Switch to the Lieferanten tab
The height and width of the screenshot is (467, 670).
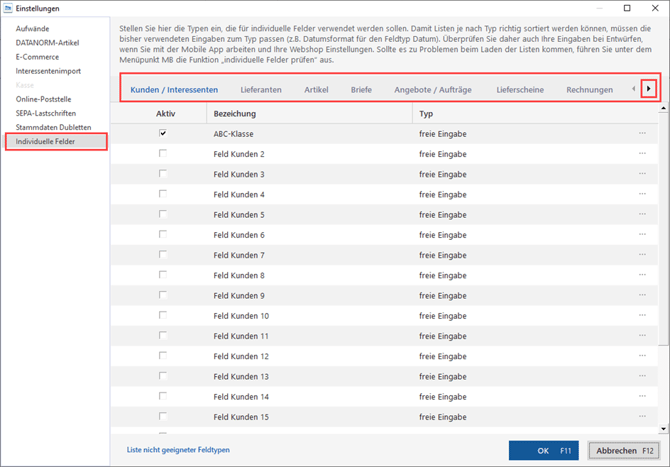click(260, 90)
